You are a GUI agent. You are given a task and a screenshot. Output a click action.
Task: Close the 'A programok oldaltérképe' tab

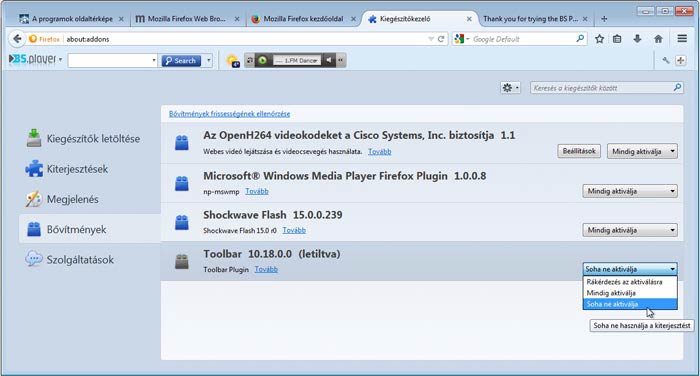121,19
